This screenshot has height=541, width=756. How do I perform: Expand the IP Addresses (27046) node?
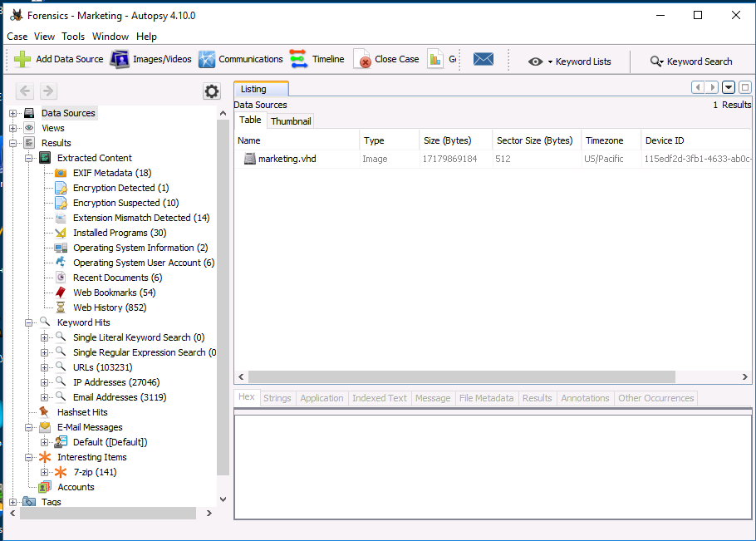44,383
